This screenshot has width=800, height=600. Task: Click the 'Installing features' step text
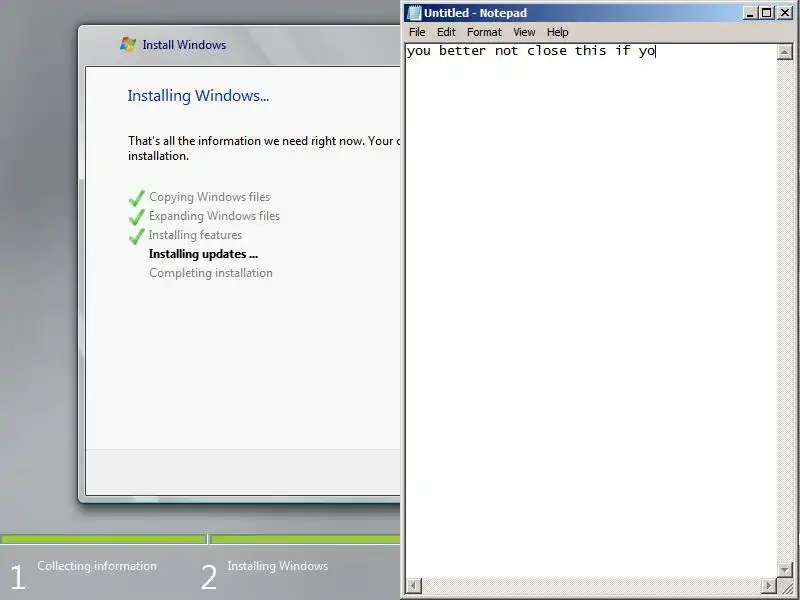195,235
